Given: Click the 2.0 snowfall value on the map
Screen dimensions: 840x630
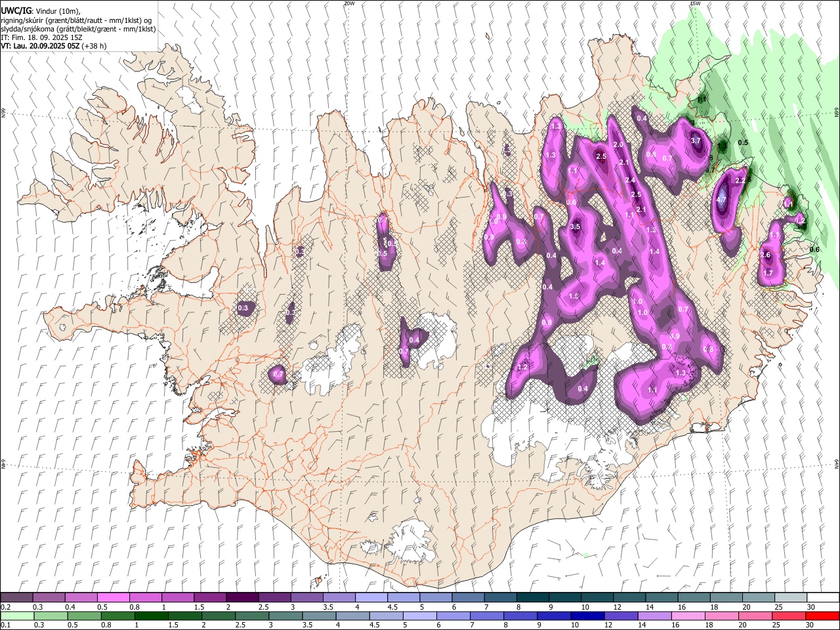Looking at the screenshot, I should tap(618, 144).
